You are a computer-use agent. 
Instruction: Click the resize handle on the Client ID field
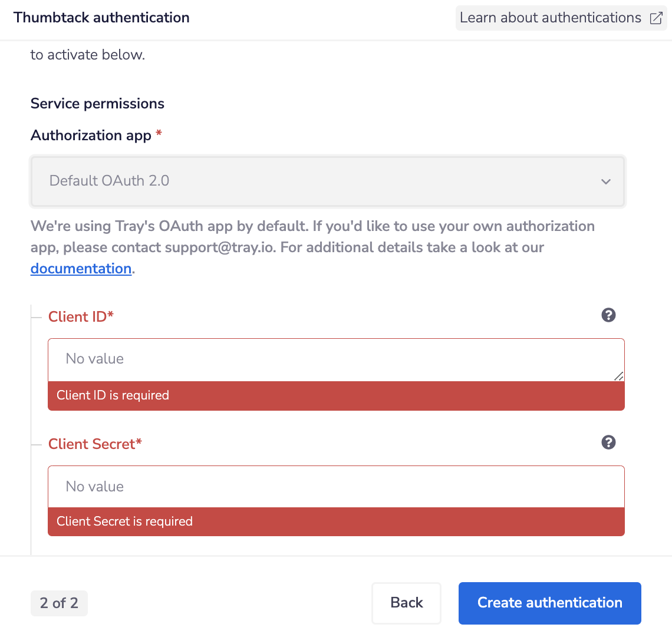pos(618,375)
